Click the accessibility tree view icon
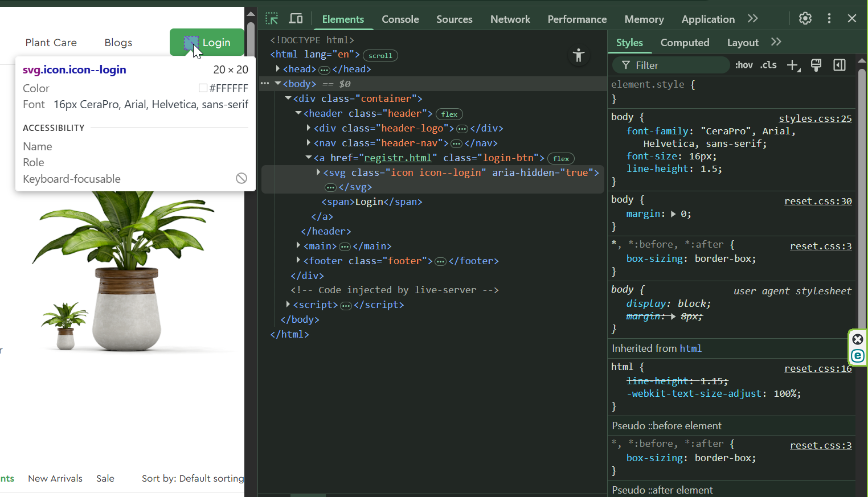Screen dimensions: 868x497 pyautogui.click(x=579, y=55)
